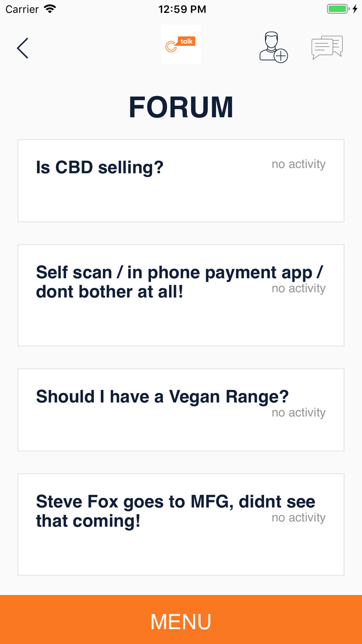Tap the back arrow icon
Image resolution: width=362 pixels, height=644 pixels.
(22, 48)
